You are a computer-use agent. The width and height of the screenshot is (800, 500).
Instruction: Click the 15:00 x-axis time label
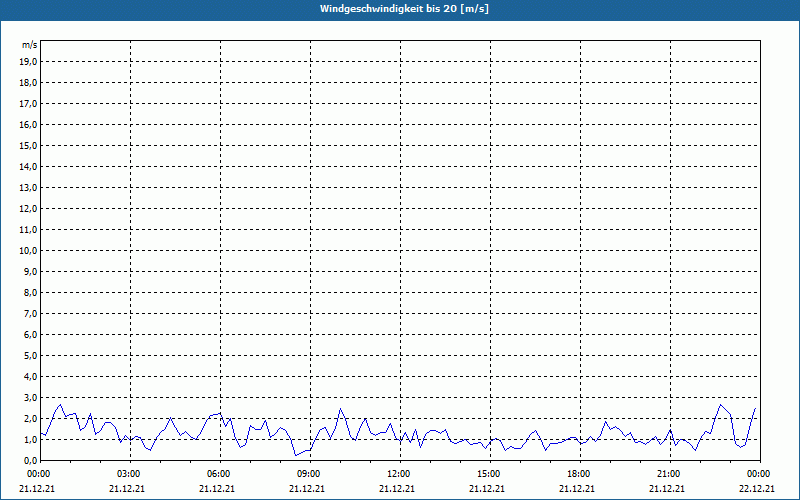(487, 473)
